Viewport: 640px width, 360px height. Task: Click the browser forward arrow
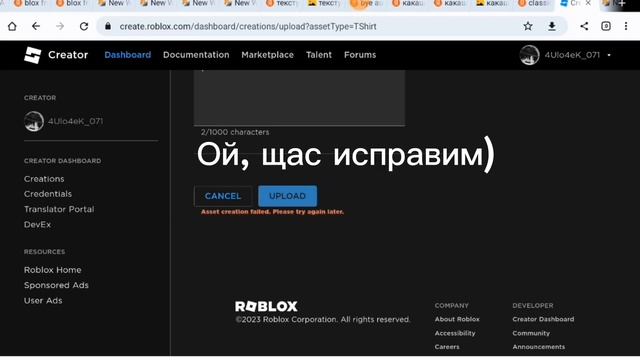(60, 26)
